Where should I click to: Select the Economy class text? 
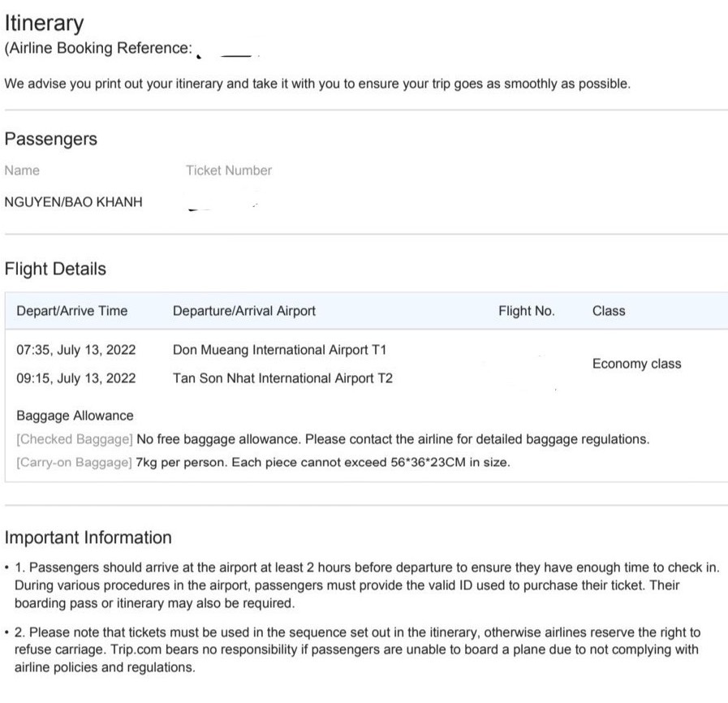[x=636, y=364]
